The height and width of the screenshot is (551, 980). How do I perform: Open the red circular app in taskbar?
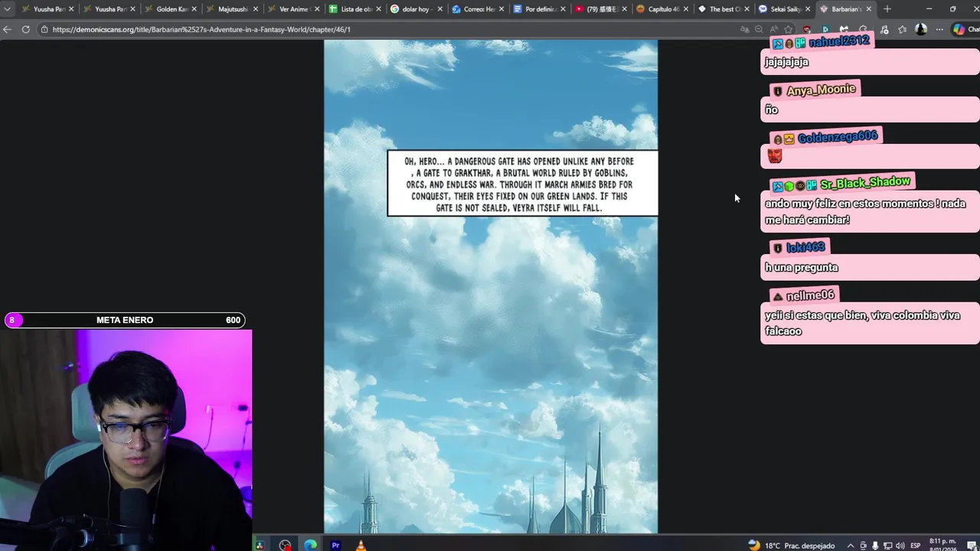pos(285,546)
